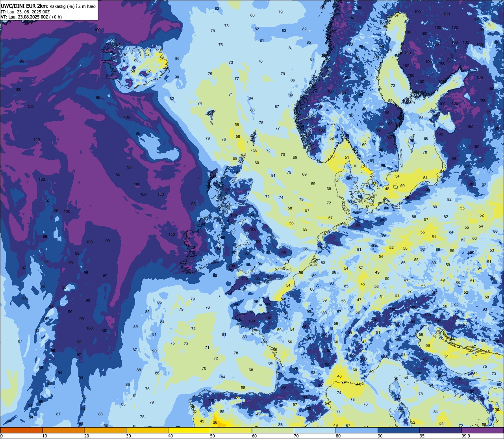Click the '95' legend tick label

pos(422,436)
